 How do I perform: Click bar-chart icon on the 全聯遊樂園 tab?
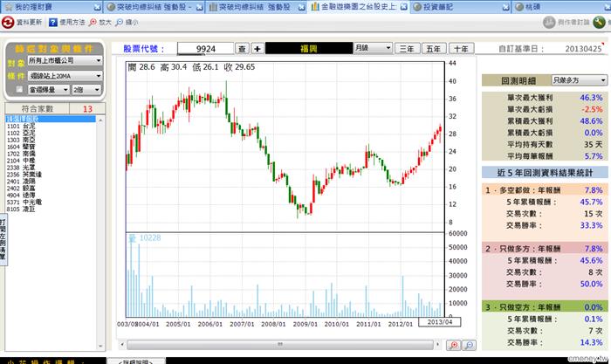[x=315, y=7]
